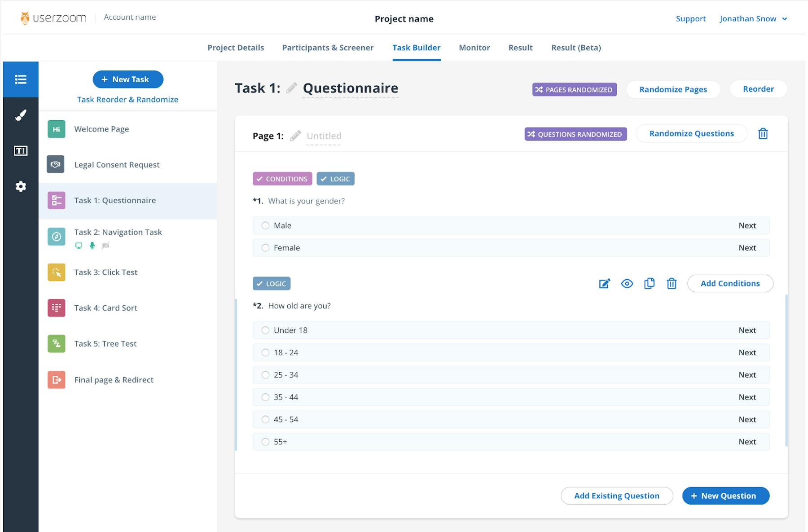Click the Add Existing Question button
The height and width of the screenshot is (532, 808).
[617, 496]
